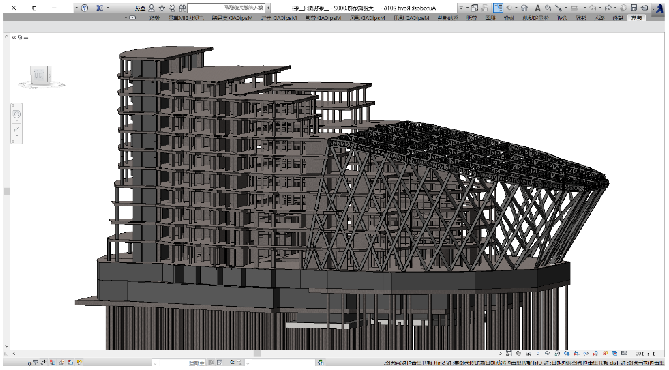
Task: Open the dropdown next to the Help icon
Action: point(77,8)
